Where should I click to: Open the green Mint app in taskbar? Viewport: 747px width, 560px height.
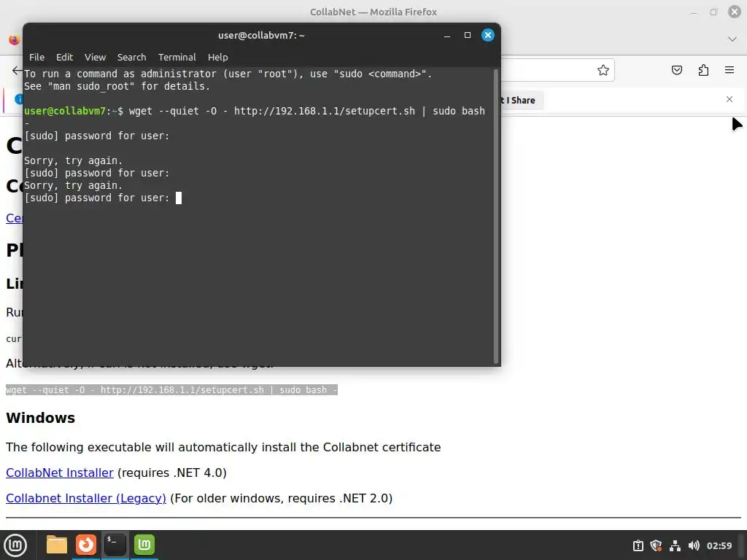point(144,545)
